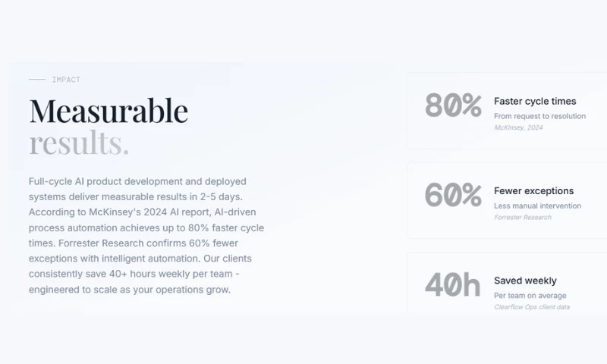This screenshot has height=364, width=607.
Task: Click the 40h statistic number
Action: 452,285
